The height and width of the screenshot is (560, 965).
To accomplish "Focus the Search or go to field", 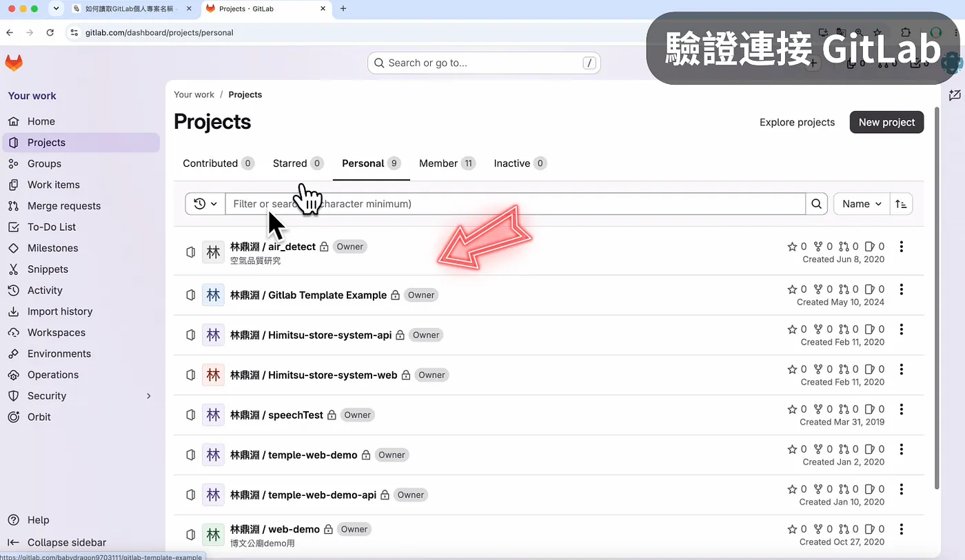I will 484,63.
